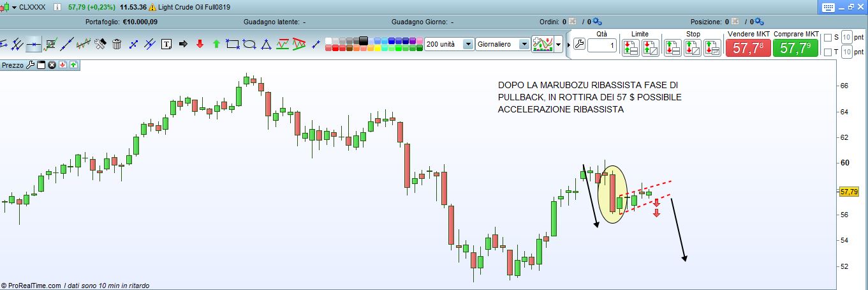The height and width of the screenshot is (290, 868).
Task: Pick the white color swatch
Action: (x=328, y=40)
